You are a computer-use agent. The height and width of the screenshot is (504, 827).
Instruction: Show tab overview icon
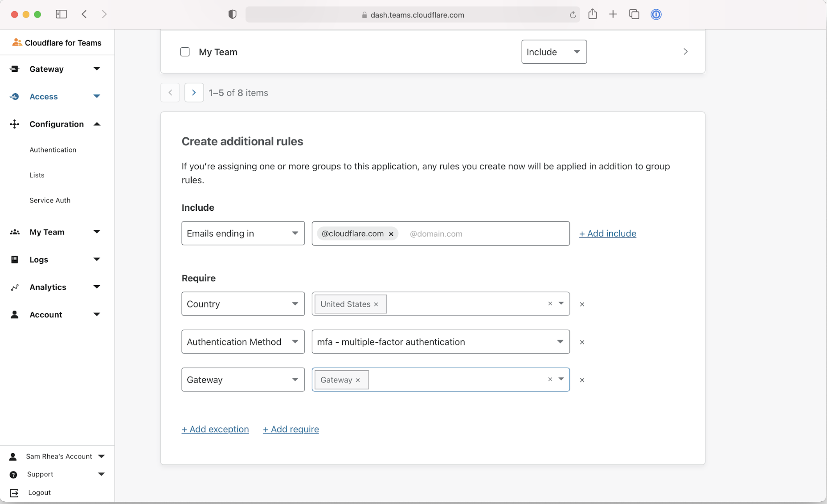(634, 14)
